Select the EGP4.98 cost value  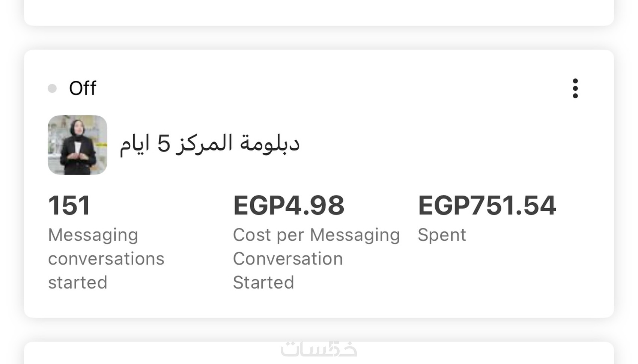[289, 206]
